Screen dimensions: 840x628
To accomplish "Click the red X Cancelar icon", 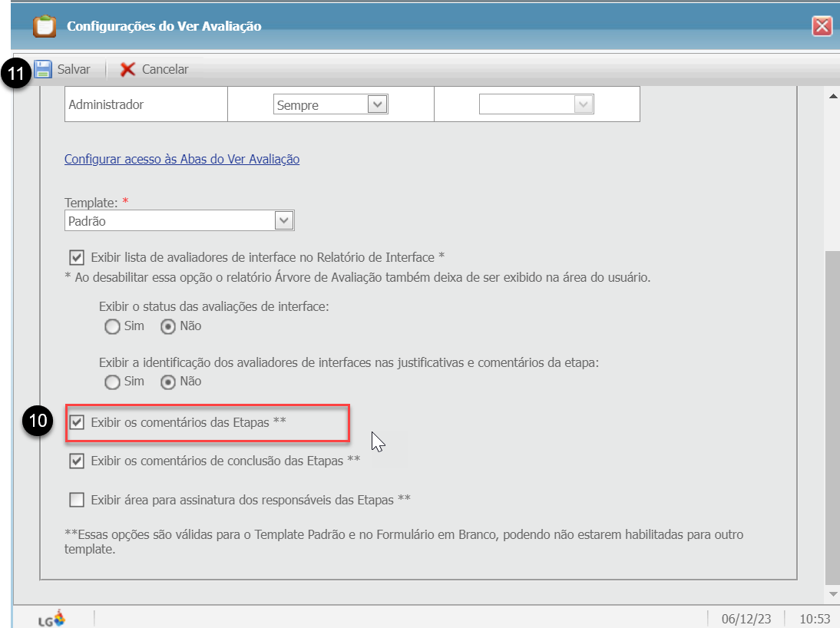I will 127,69.
